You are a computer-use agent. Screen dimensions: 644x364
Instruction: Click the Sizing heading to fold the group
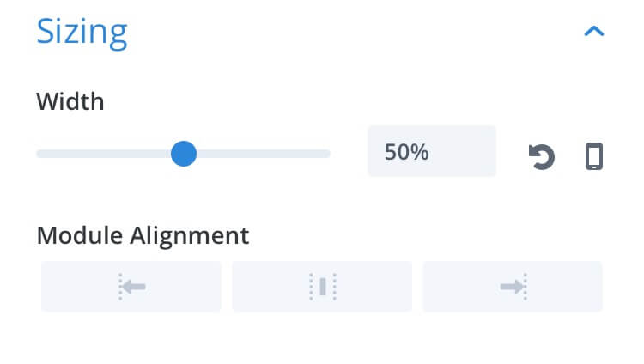click(82, 33)
